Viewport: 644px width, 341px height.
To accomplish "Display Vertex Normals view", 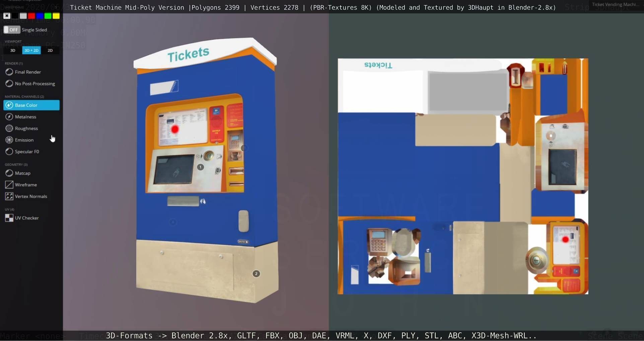I will point(31,196).
